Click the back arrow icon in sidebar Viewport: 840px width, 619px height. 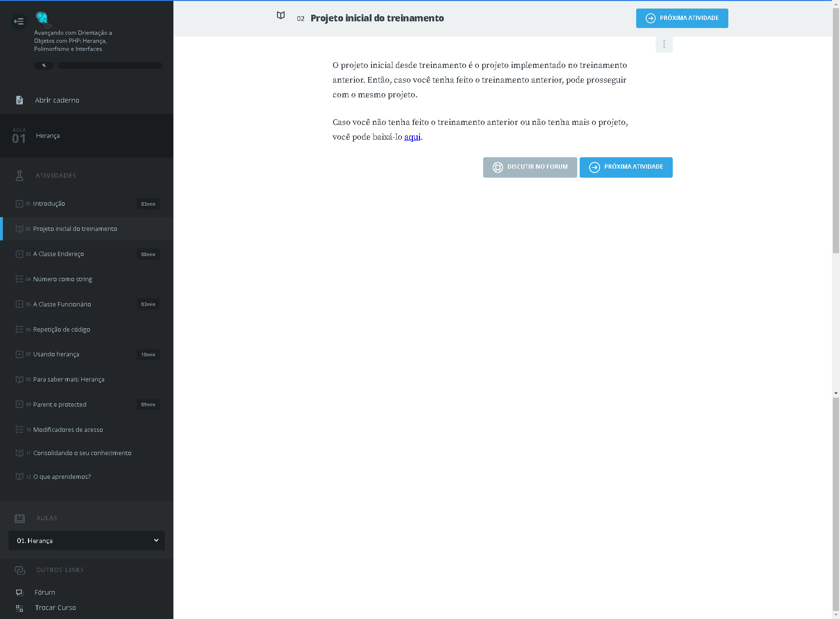[x=19, y=21]
